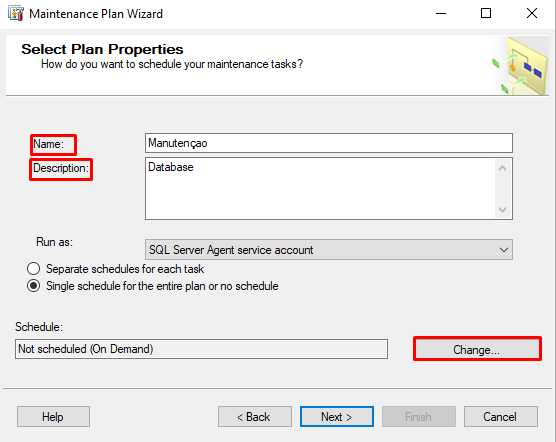The height and width of the screenshot is (442, 556).
Task: Maximize the wizard window
Action: tap(486, 13)
